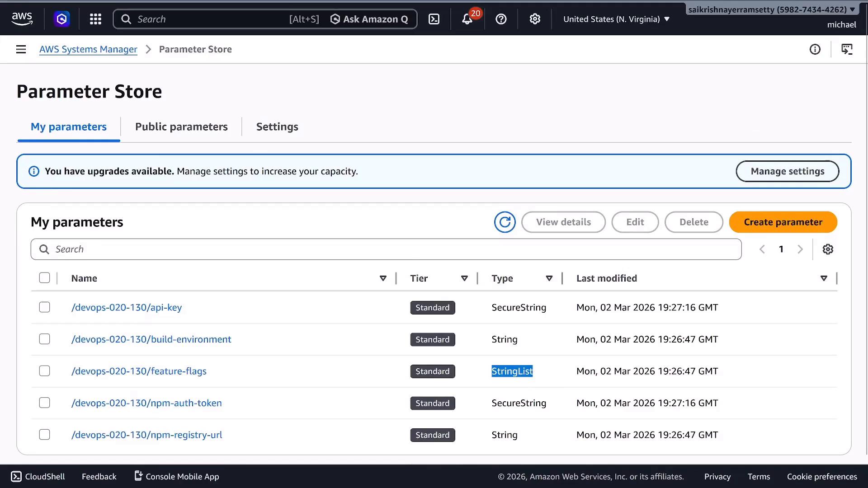Image resolution: width=868 pixels, height=488 pixels.
Task: Check the feature-flags row checkbox
Action: tap(44, 371)
